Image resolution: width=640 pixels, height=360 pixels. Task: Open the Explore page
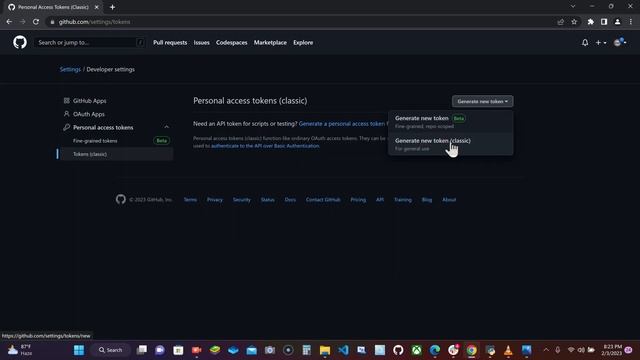coord(303,42)
